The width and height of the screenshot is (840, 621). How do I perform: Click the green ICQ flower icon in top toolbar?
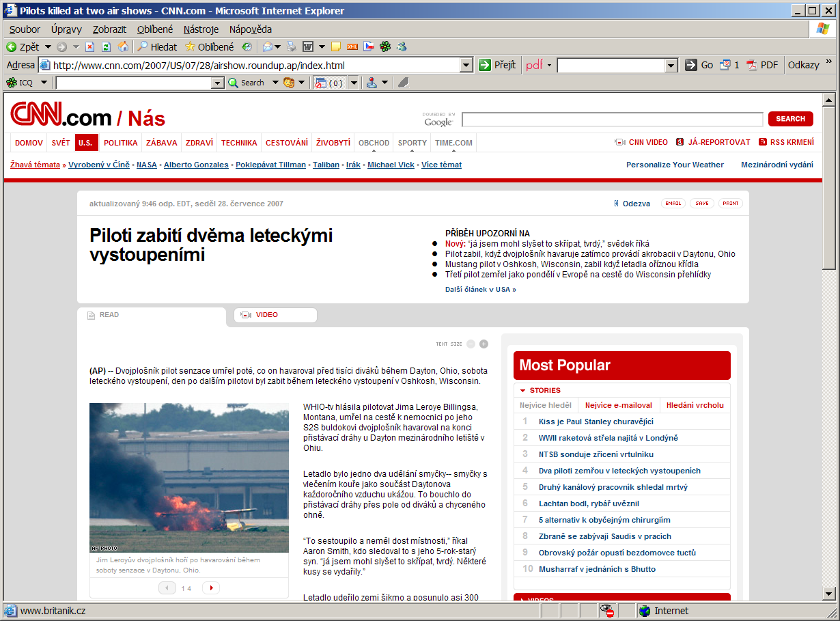(x=386, y=47)
